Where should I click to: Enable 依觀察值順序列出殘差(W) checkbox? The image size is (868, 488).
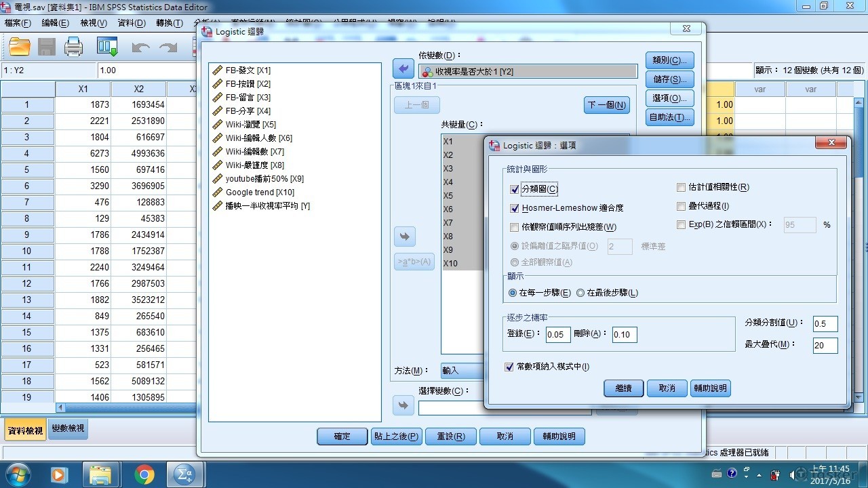pyautogui.click(x=515, y=227)
